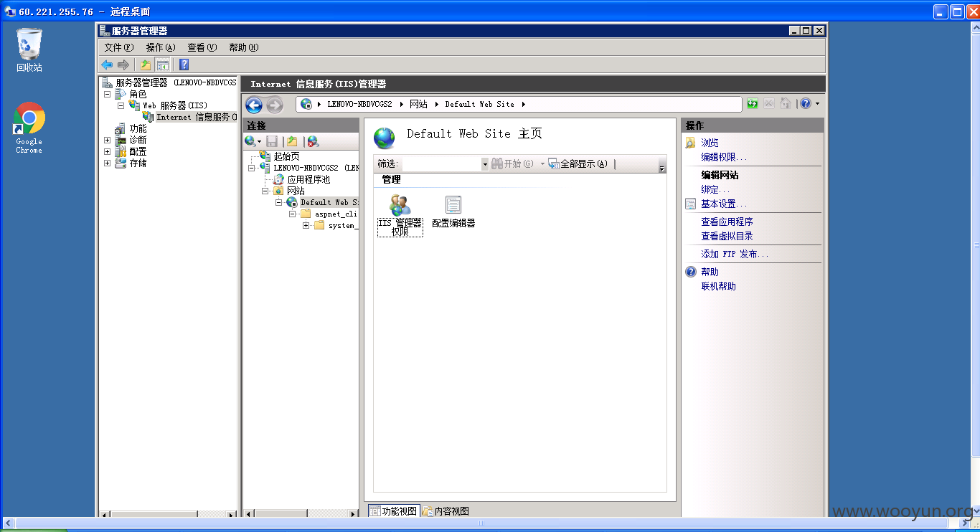The image size is (980, 532).
Task: Collapse the Web 服务器(IIS) tree node
Action: coord(121,105)
